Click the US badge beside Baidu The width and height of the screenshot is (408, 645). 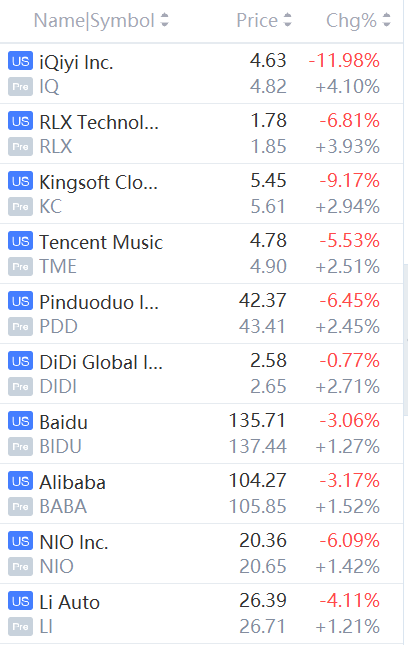tap(20, 421)
